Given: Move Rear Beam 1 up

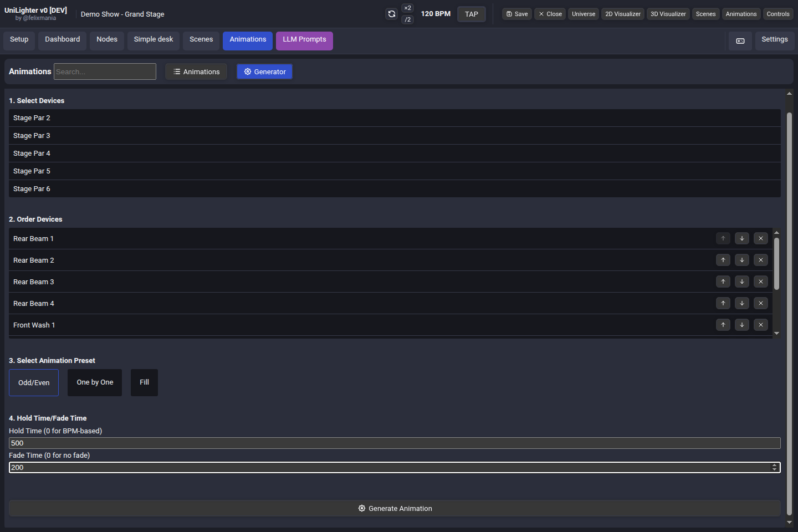Looking at the screenshot, I should (723, 238).
